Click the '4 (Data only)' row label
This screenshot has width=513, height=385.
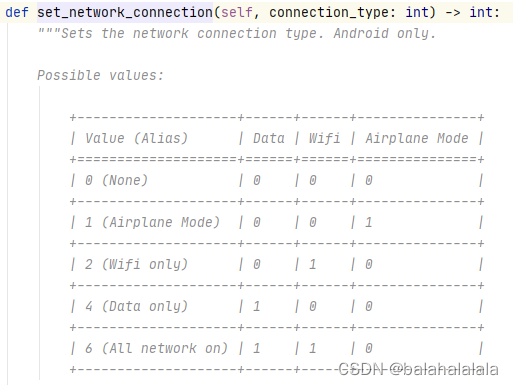point(136,306)
